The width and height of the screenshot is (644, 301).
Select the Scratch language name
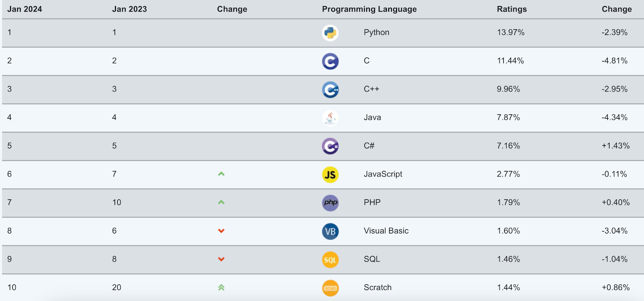377,288
